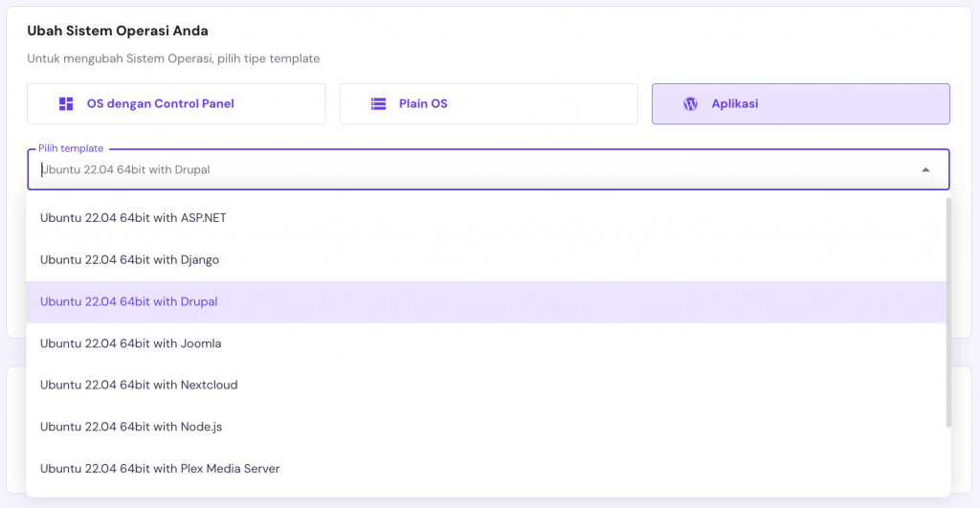Click the Pilih template field label
Image resolution: width=980 pixels, height=508 pixels.
(x=71, y=148)
